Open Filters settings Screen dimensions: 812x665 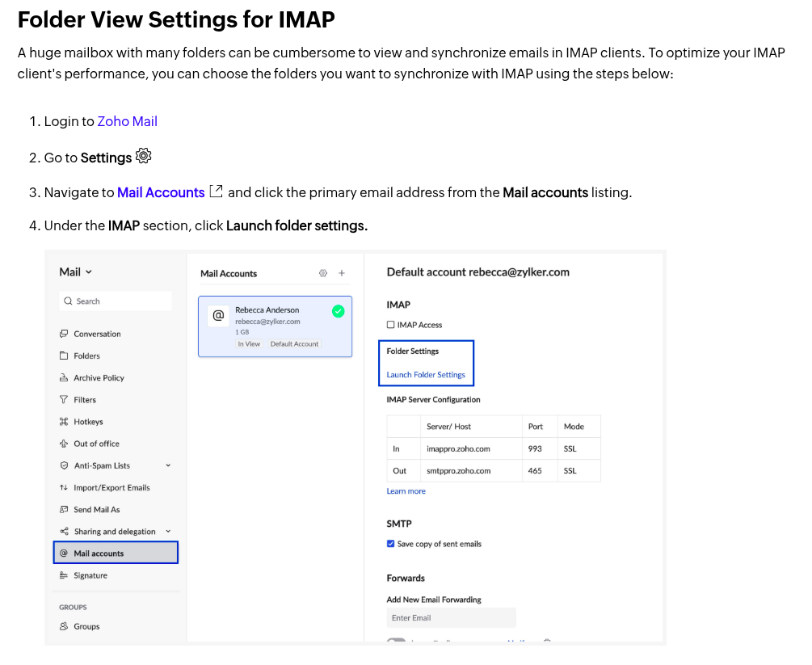pyautogui.click(x=85, y=400)
